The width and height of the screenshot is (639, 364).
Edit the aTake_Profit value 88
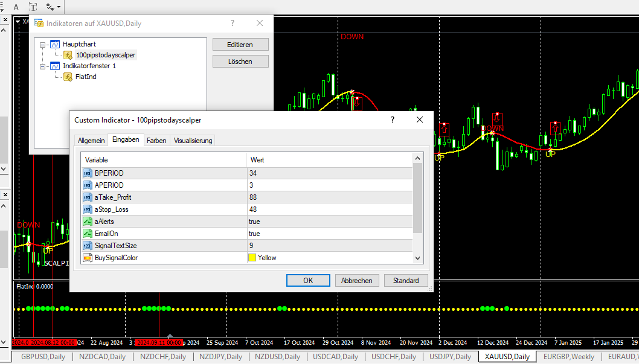click(x=330, y=197)
